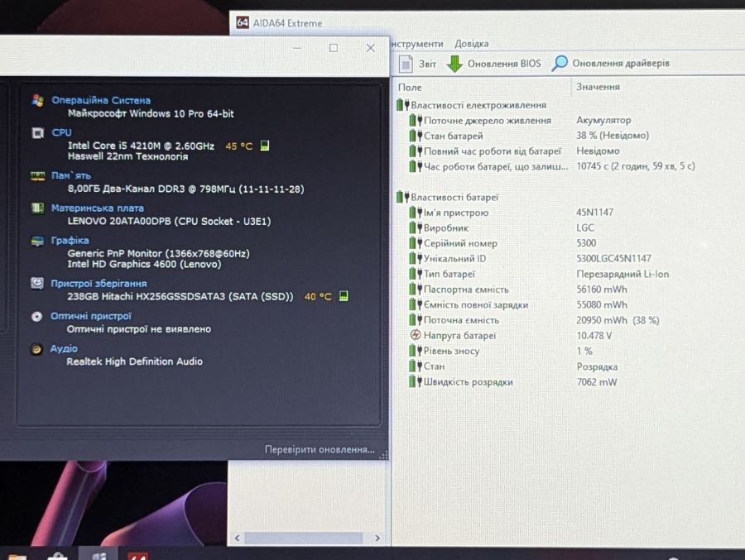Click Realtek High Definition Audio text
The width and height of the screenshot is (745, 560).
(134, 361)
